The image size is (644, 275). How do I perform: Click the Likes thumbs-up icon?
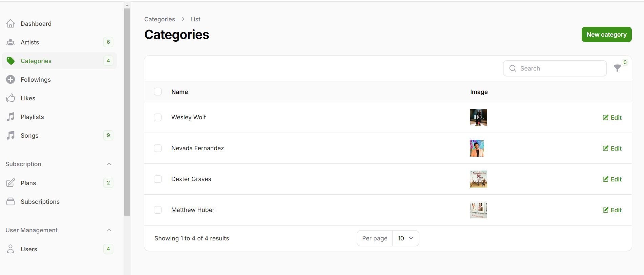tap(10, 98)
